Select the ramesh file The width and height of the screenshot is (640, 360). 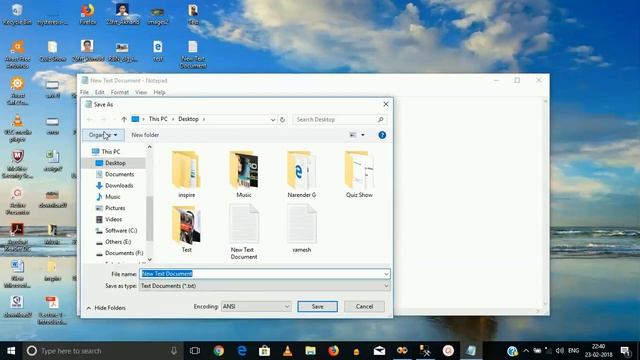coord(302,229)
